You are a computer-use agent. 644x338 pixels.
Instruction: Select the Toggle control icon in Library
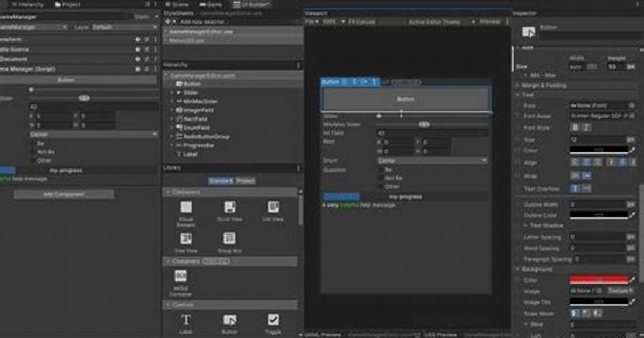pyautogui.click(x=273, y=320)
